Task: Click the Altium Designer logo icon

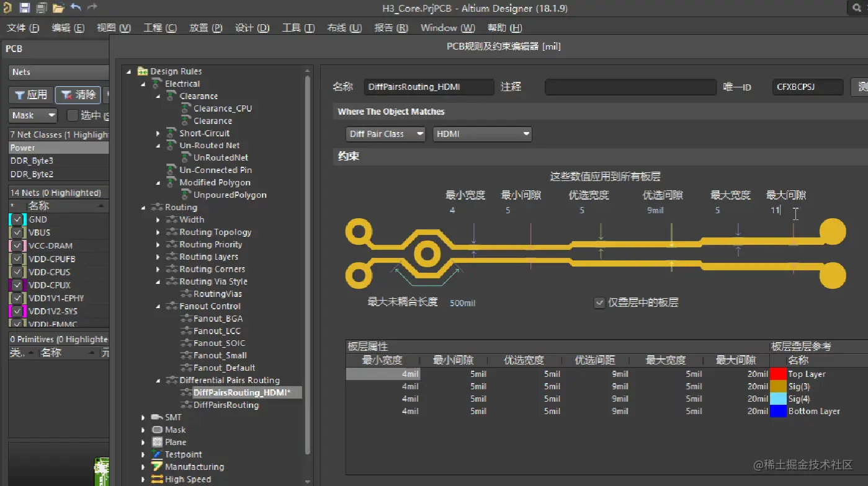Action: pos(7,8)
